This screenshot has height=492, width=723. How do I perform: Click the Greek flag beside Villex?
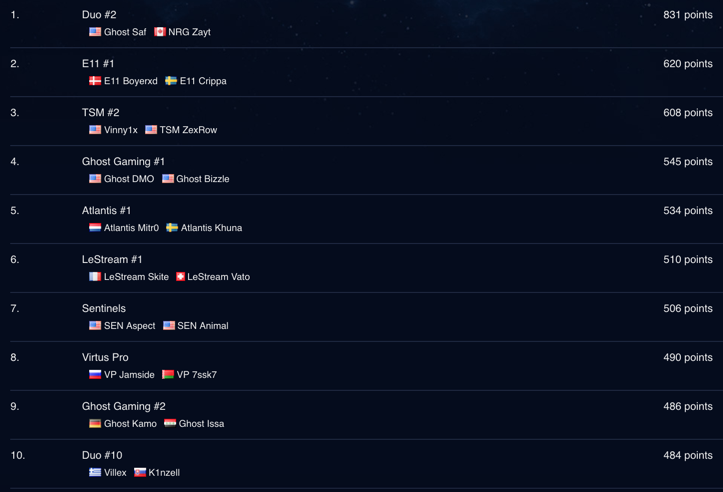point(95,472)
